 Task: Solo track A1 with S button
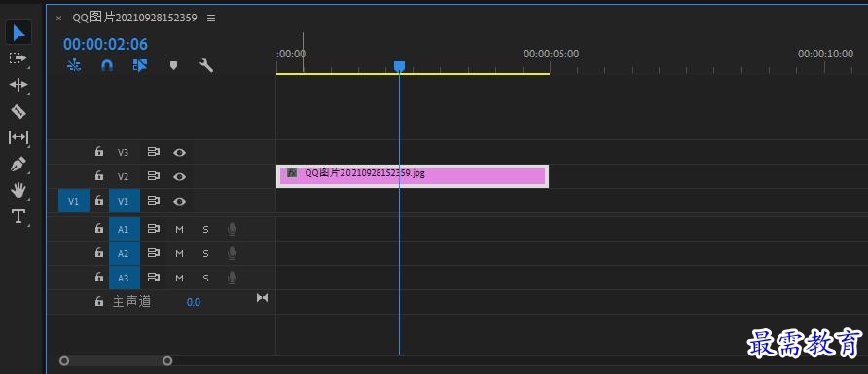click(x=206, y=230)
